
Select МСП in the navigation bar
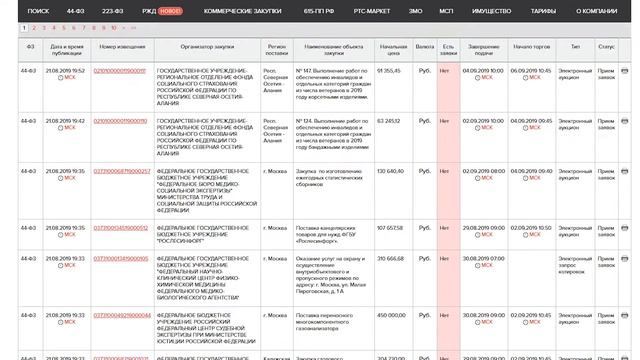[x=446, y=11]
